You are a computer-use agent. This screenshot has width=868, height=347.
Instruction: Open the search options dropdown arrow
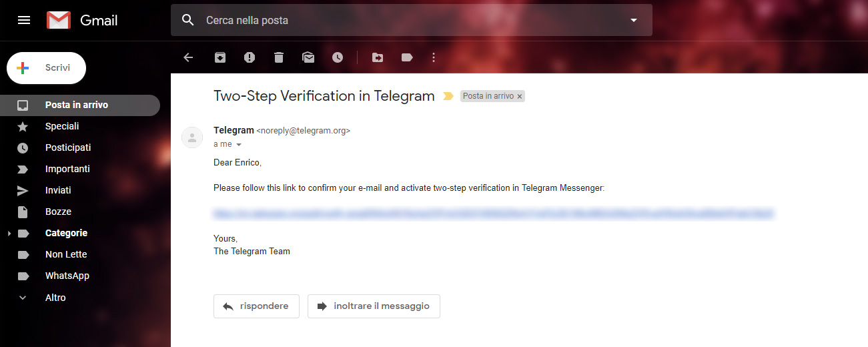634,21
